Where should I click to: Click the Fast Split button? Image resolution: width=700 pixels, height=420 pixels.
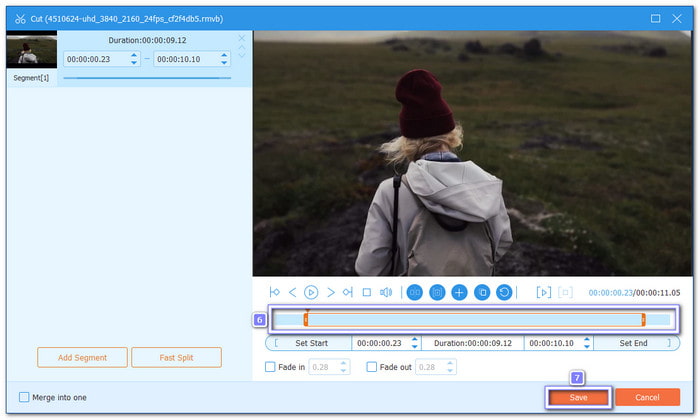click(175, 357)
